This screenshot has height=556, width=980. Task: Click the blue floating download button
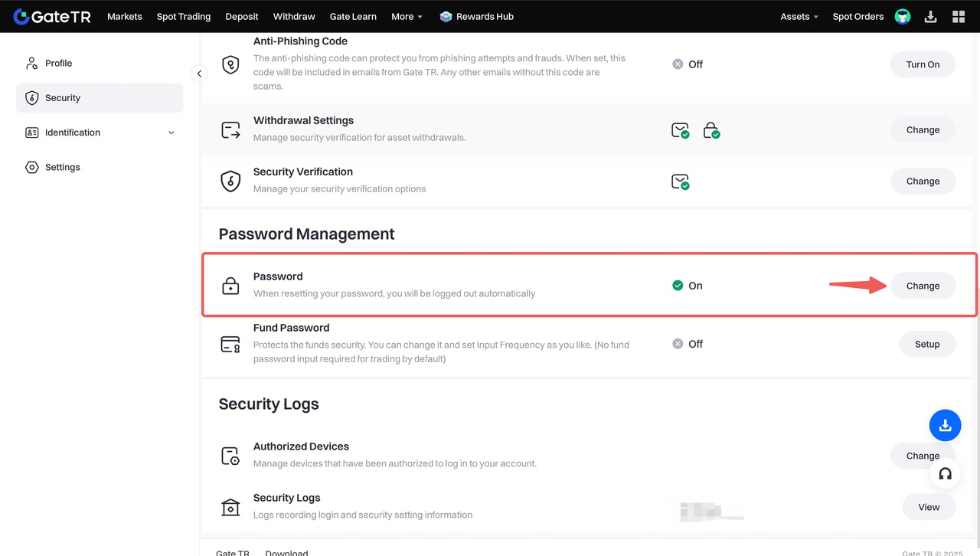coord(945,425)
